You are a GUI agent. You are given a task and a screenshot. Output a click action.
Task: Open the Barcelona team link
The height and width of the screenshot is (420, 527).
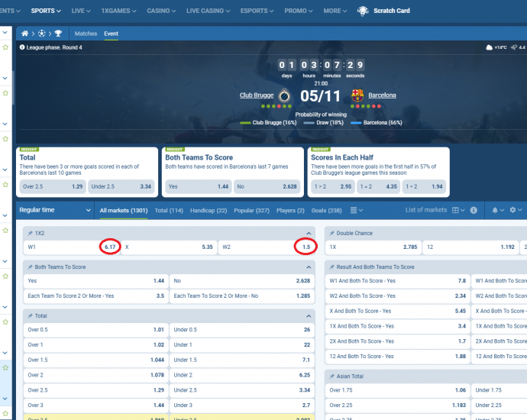point(382,95)
